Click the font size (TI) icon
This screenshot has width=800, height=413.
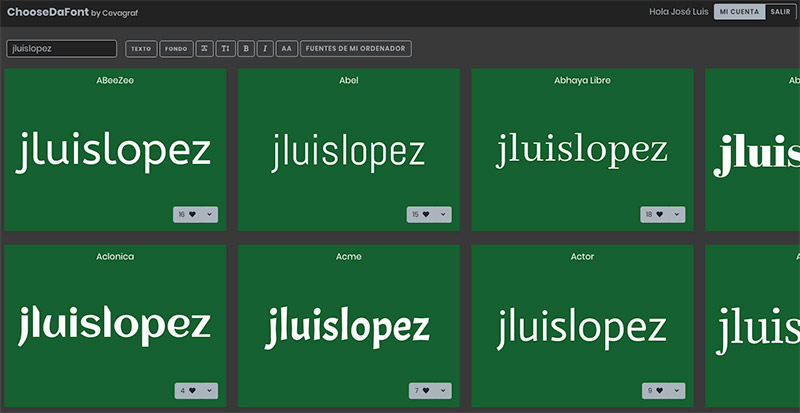225,48
